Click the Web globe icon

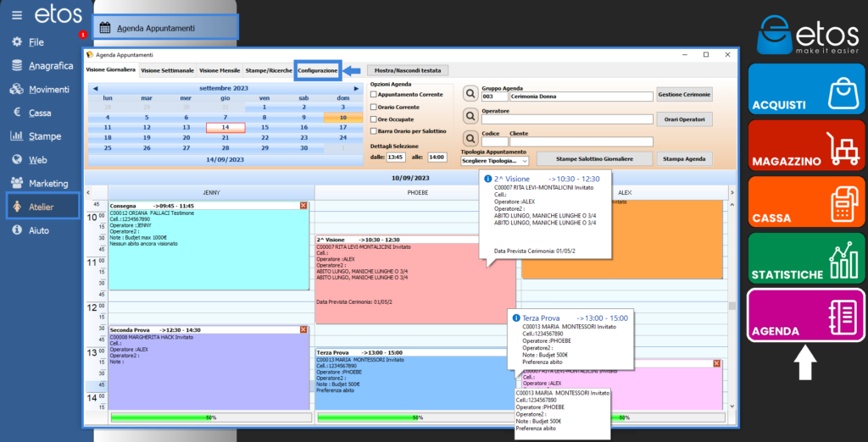coord(17,160)
